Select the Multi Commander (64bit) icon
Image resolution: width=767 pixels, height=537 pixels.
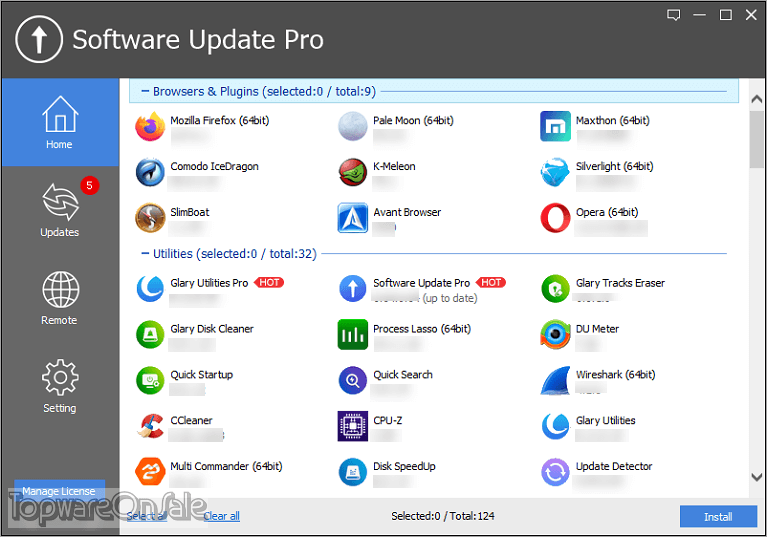(150, 472)
